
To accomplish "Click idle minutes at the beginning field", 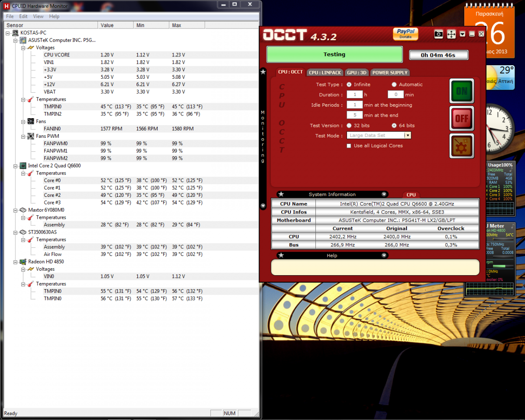I will 355,105.
